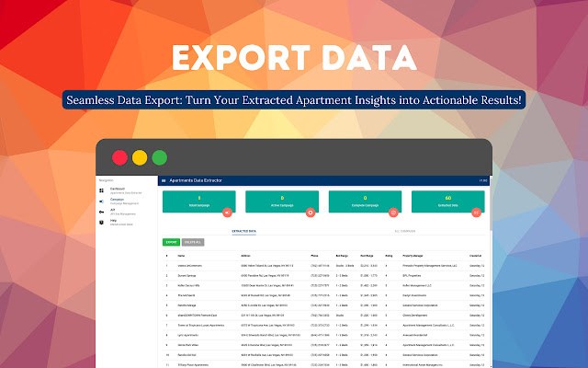Viewport: 588px width, 368px height.
Task: Click the green window control dot
Action: pyautogui.click(x=159, y=157)
